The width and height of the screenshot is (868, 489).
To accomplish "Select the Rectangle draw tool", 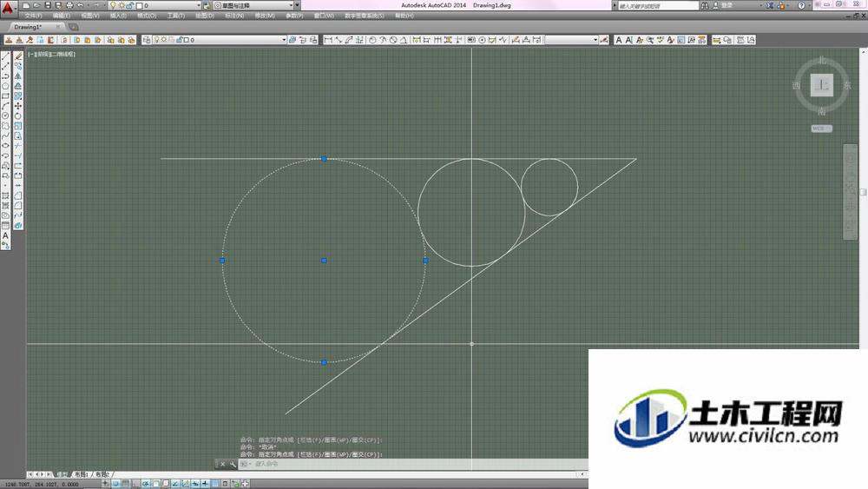I will pyautogui.click(x=5, y=96).
